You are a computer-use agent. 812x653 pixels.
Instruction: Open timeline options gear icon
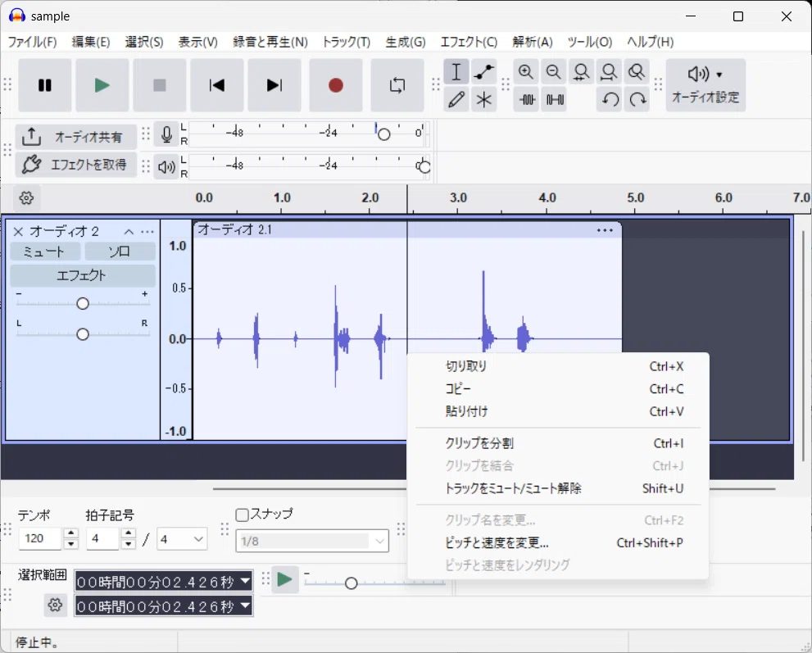coord(26,197)
